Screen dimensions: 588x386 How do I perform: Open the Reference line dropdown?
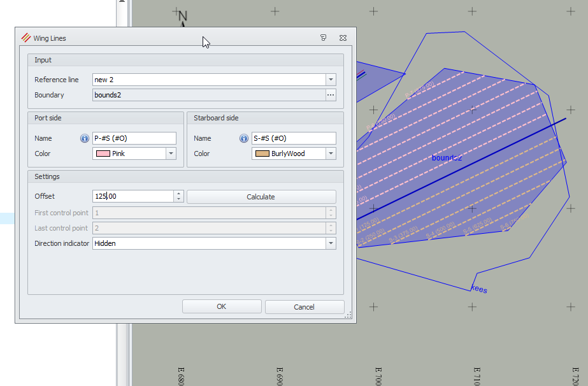(x=331, y=80)
